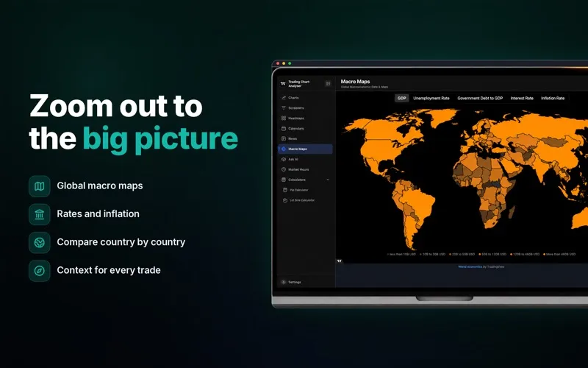Viewport: 588px width, 368px height.
Task: Collapse the Calculators chevron
Action: 328,180
